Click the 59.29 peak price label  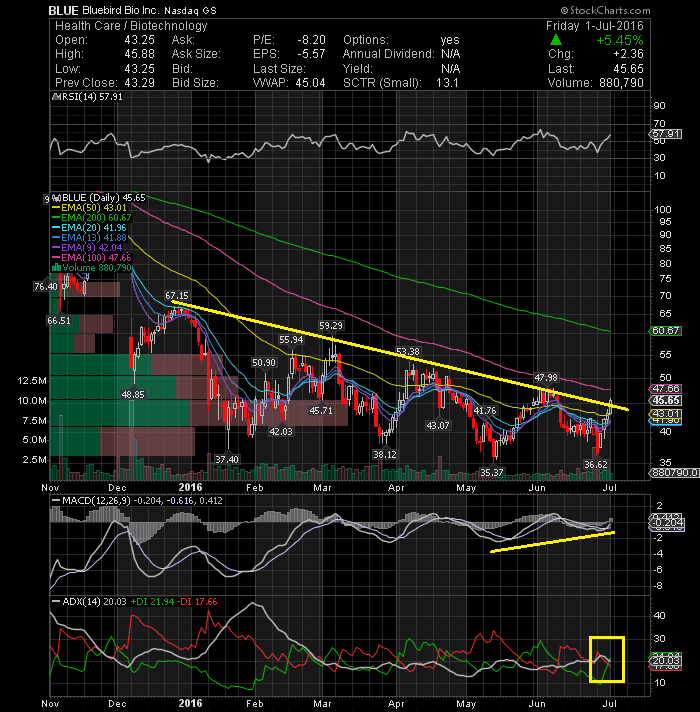(331, 326)
